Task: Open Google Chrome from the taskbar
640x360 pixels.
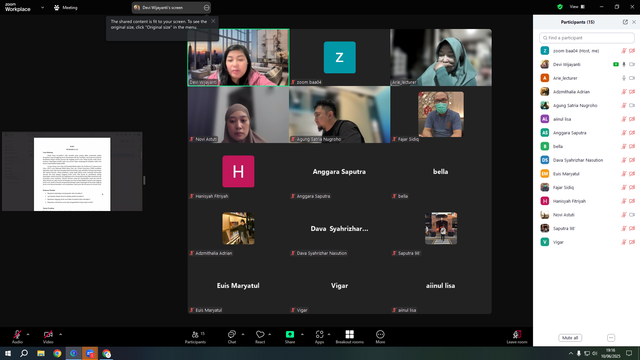Action: pyautogui.click(x=57, y=353)
